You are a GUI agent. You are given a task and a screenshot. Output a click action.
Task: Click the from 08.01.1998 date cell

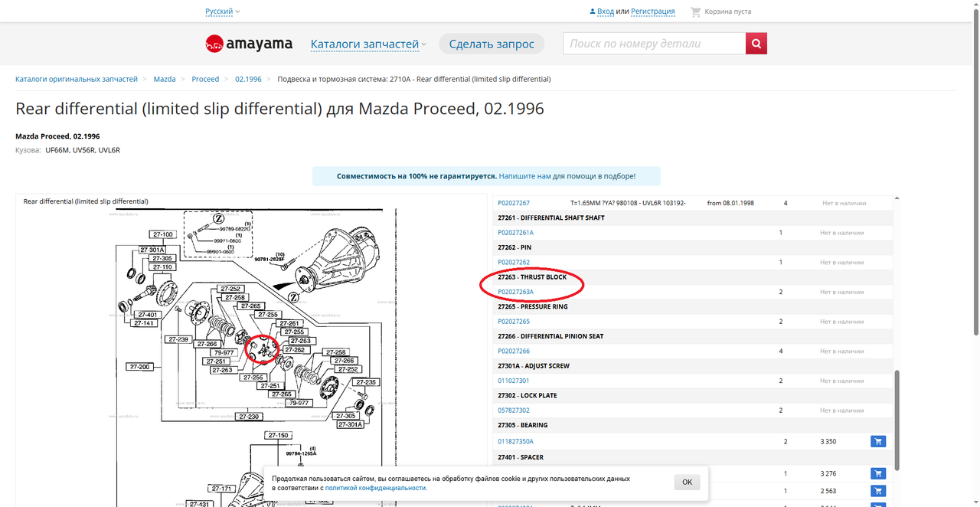[730, 203]
